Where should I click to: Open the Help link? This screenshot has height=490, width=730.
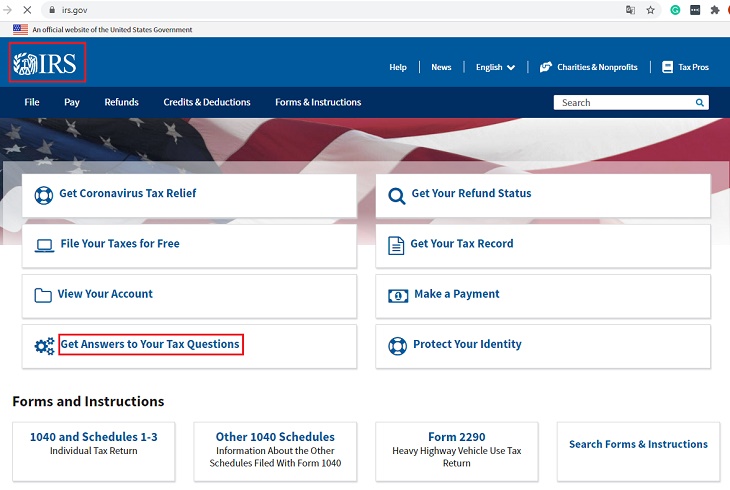[x=398, y=67]
